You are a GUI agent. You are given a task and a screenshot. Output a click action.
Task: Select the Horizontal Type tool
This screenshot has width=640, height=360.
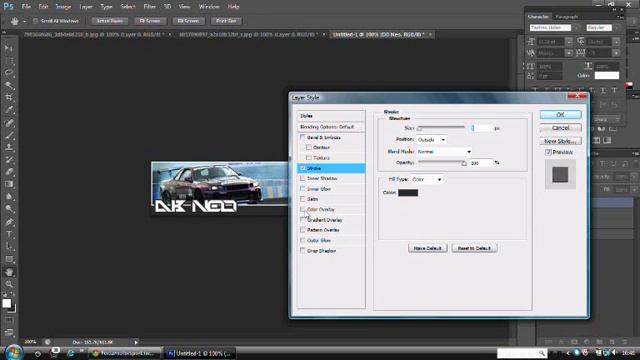pos(9,235)
